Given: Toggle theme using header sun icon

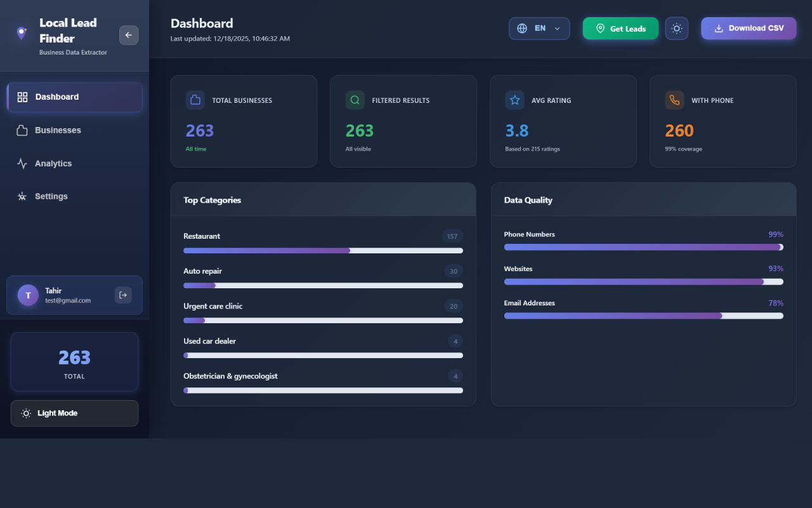Looking at the screenshot, I should [677, 29].
